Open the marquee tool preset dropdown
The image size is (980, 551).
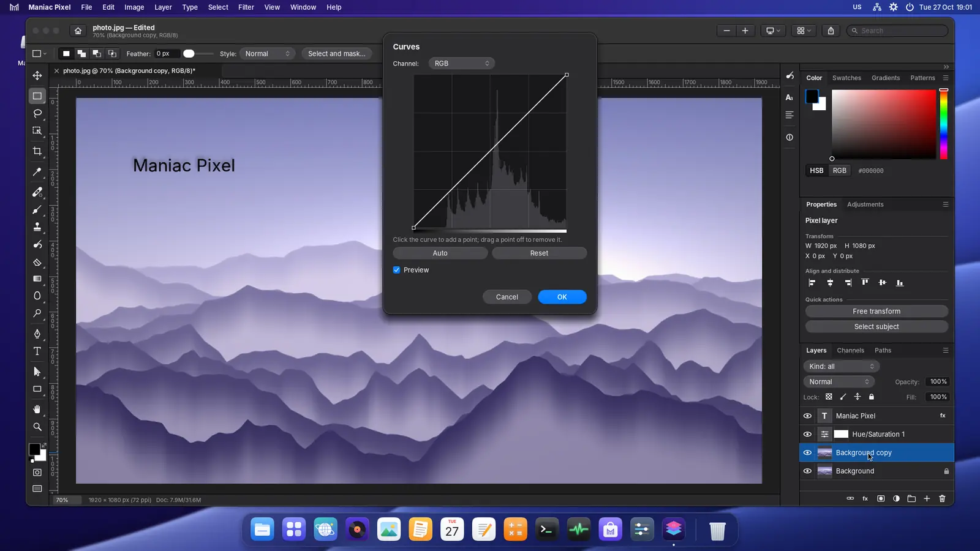point(39,54)
